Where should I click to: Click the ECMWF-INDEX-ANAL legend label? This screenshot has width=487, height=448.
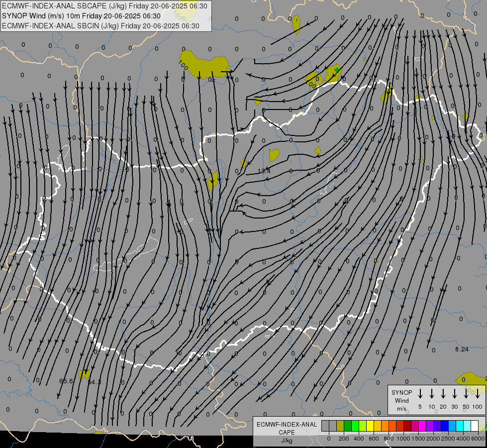tap(287, 425)
